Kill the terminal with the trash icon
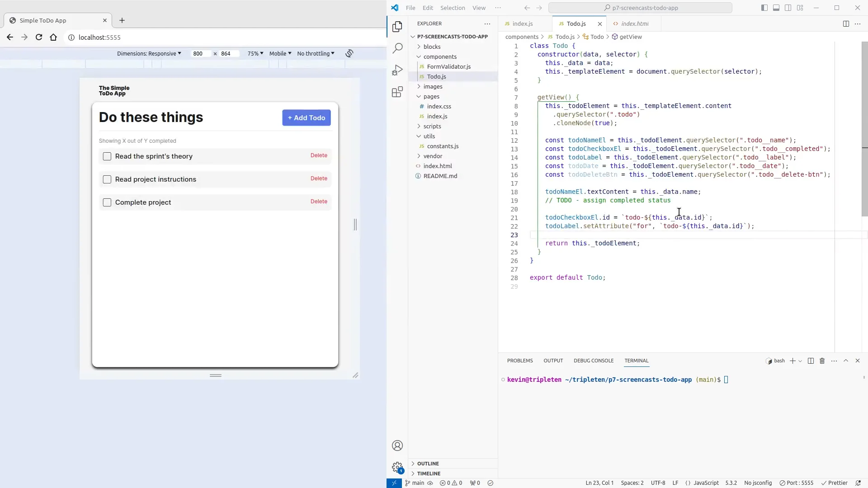The image size is (868, 488). (822, 361)
